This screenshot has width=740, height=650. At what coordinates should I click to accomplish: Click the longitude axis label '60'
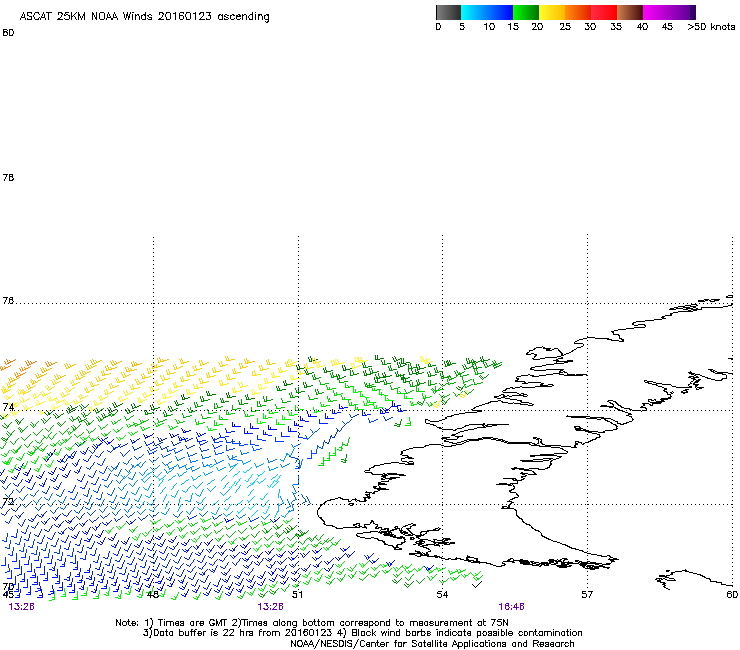(x=732, y=594)
